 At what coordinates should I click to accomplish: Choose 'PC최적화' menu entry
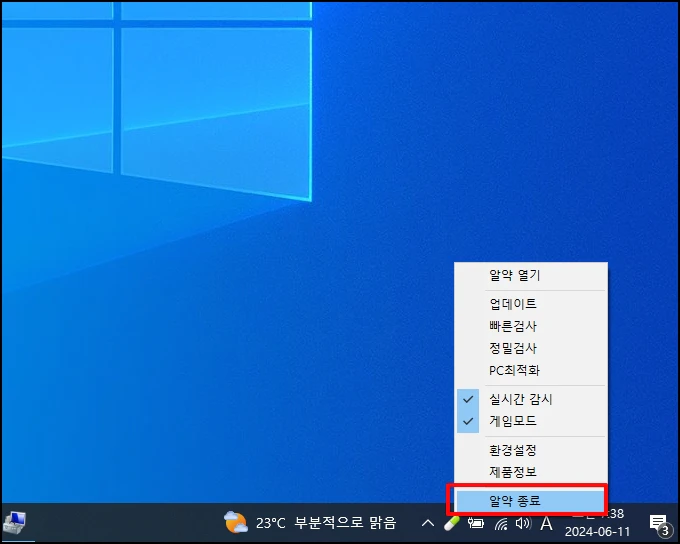pyautogui.click(x=530, y=370)
